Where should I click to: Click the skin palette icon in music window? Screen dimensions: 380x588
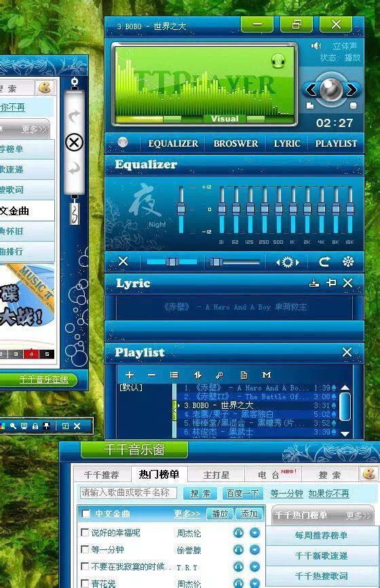point(369,474)
